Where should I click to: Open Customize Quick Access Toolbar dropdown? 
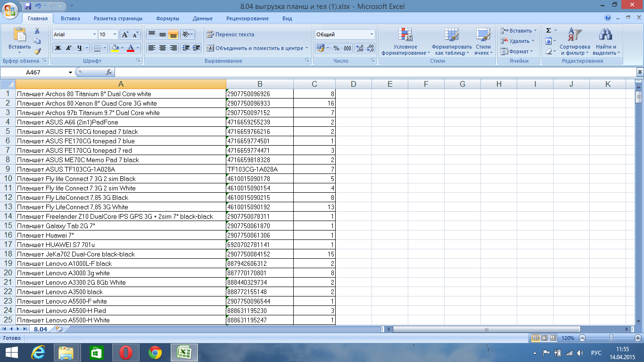pyautogui.click(x=72, y=7)
